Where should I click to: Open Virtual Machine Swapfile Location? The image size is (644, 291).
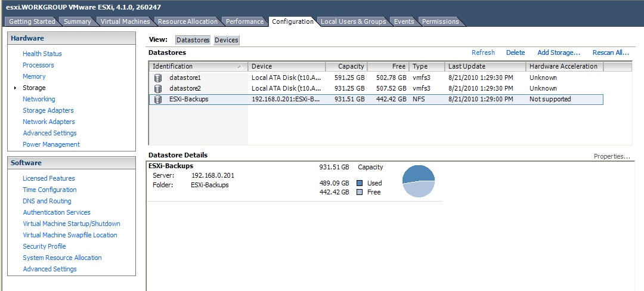coord(70,235)
